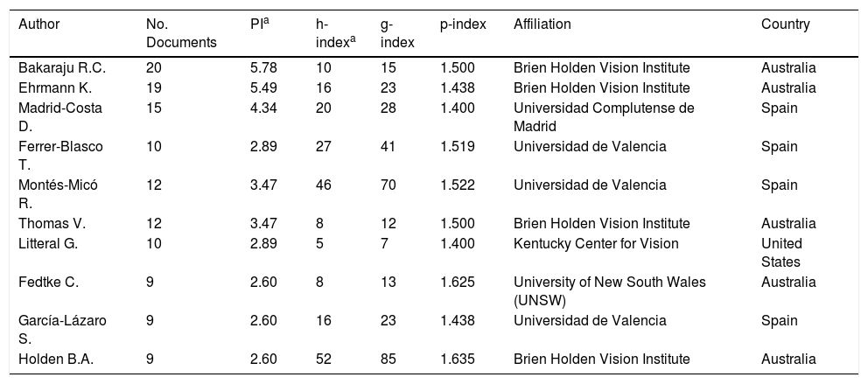Click the No. Documents column header
Viewport: 868px width, 384px height.
click(x=179, y=33)
